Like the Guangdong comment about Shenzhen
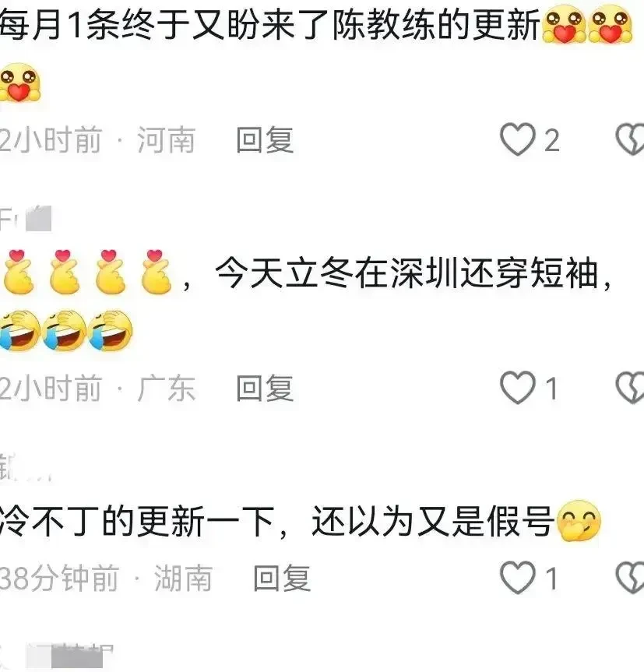This screenshot has height=672, width=644. 518,388
